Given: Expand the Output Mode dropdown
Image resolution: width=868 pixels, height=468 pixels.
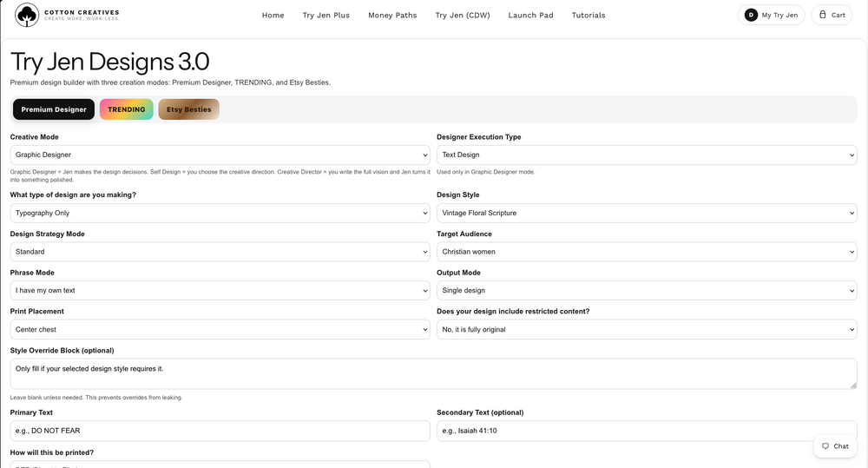Looking at the screenshot, I should tap(647, 291).
